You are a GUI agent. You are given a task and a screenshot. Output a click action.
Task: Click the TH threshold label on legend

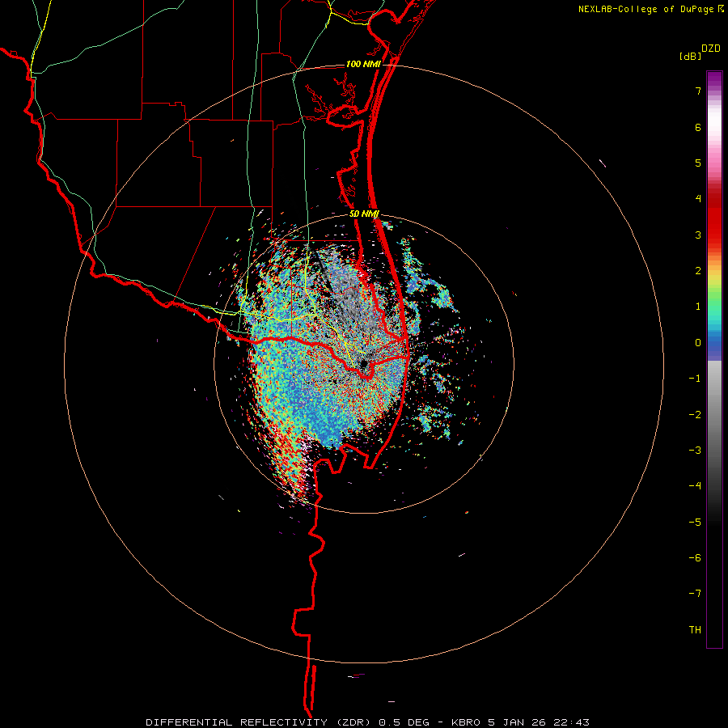pyautogui.click(x=695, y=630)
